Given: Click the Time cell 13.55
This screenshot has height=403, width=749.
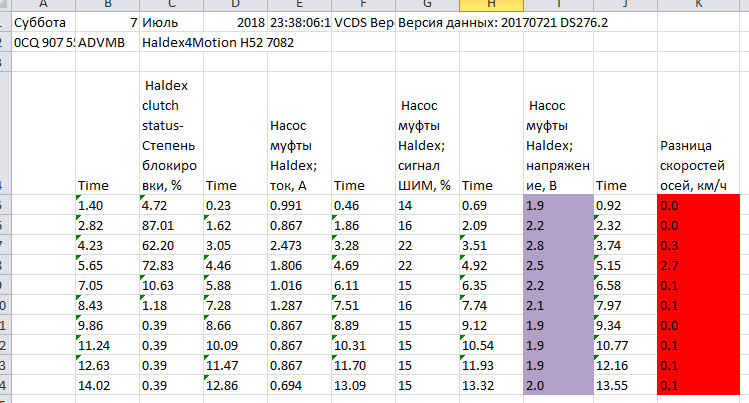Looking at the screenshot, I should tap(625, 385).
